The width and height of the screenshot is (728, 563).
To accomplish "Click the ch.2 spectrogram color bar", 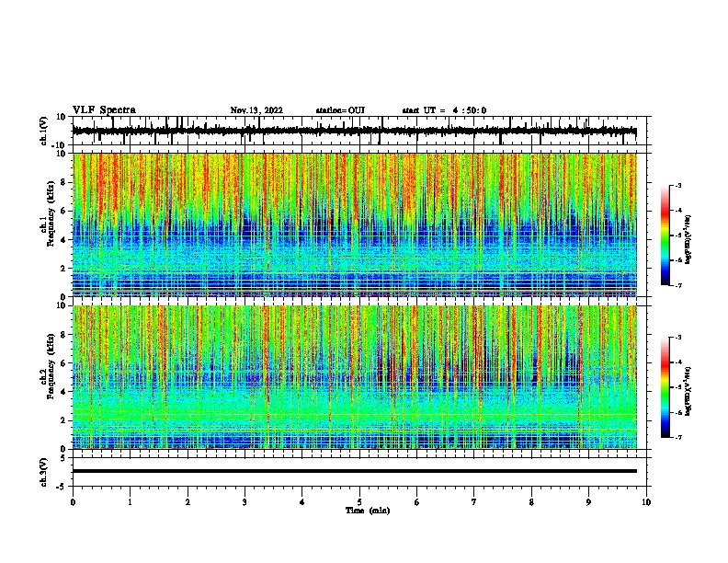I will [x=665, y=387].
